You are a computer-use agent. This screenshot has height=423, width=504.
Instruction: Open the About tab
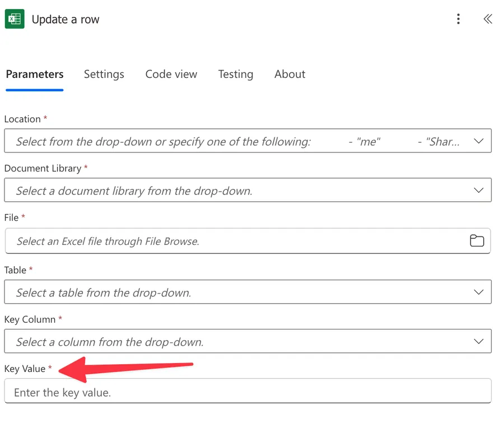[290, 74]
